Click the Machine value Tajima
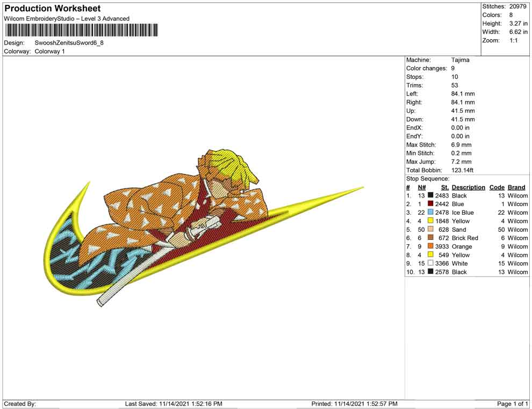This screenshot has width=532, height=409. click(460, 60)
